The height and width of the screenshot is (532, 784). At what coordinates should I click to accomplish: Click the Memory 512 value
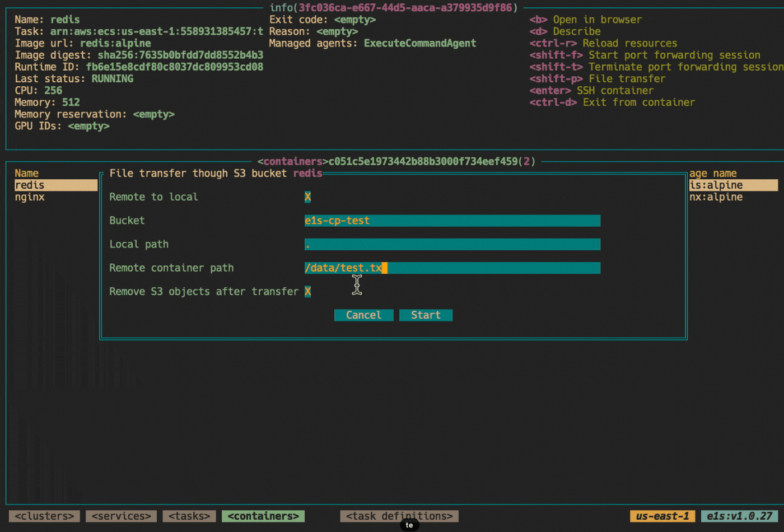click(x=71, y=102)
